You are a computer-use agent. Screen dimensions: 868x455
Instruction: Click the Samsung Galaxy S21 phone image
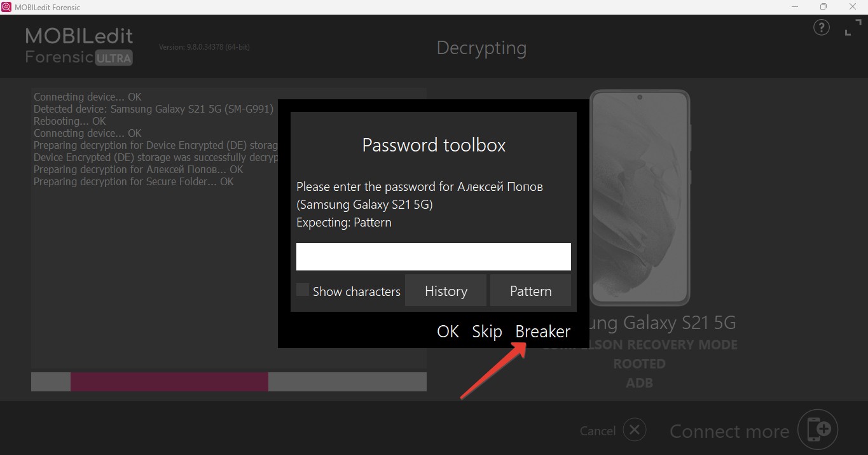(640, 198)
